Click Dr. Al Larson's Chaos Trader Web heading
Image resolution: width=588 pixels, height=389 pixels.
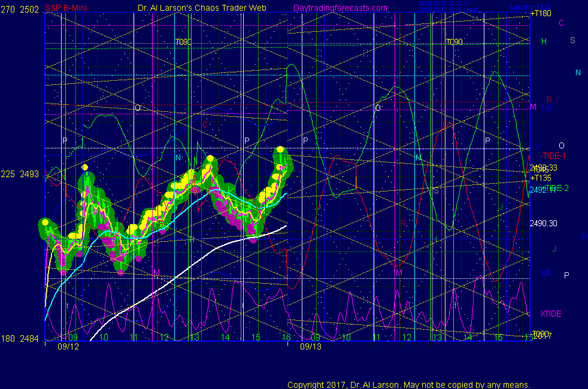click(x=202, y=8)
